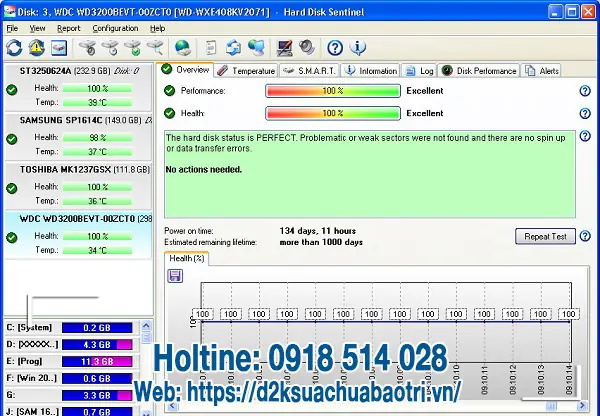Click green check icon of TOSHIBA MK1237GSX disk
Viewport: 600px width, 416px height.
click(x=12, y=188)
